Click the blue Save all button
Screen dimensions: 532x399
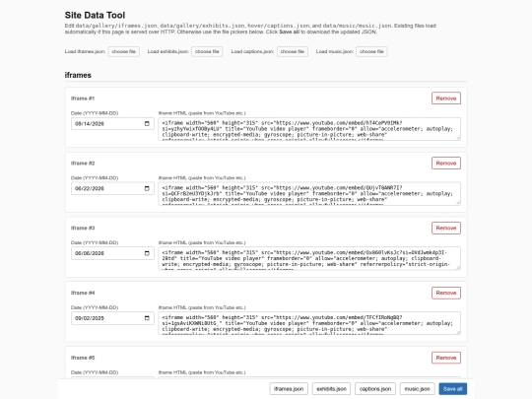452,389
